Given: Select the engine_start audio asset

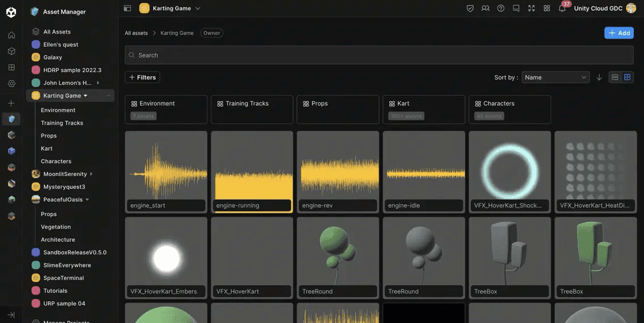Looking at the screenshot, I should [x=166, y=172].
